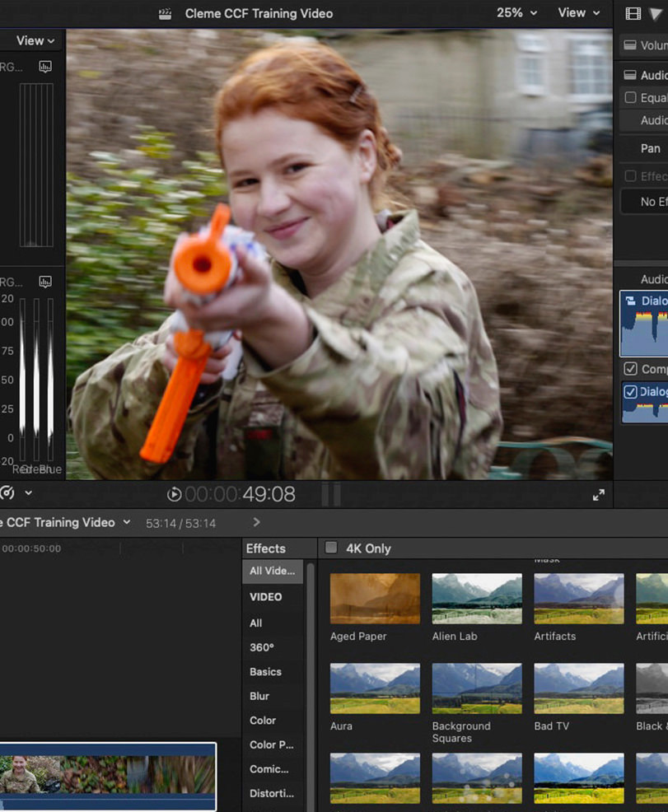668x812 pixels.
Task: Select the color inspector triangle icon
Action: coord(656,14)
